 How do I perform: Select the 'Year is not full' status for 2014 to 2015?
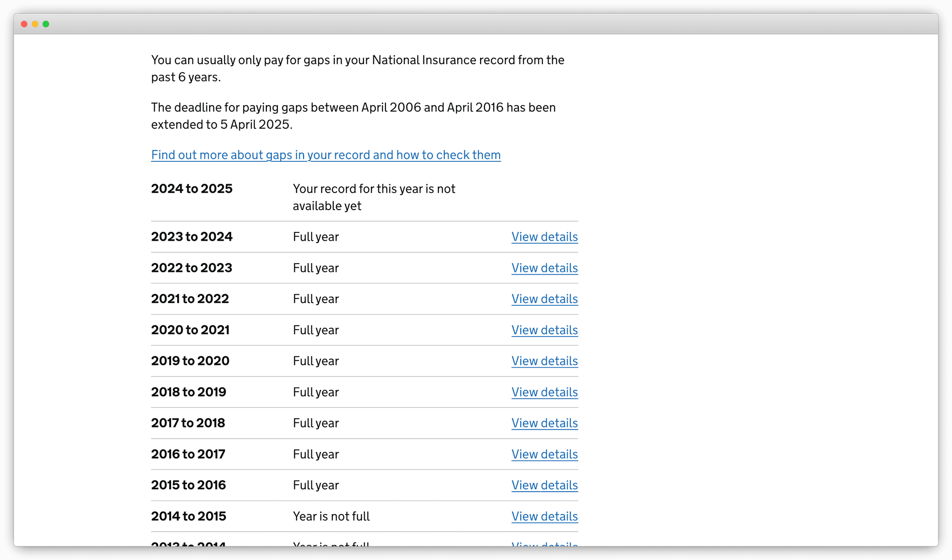click(331, 516)
